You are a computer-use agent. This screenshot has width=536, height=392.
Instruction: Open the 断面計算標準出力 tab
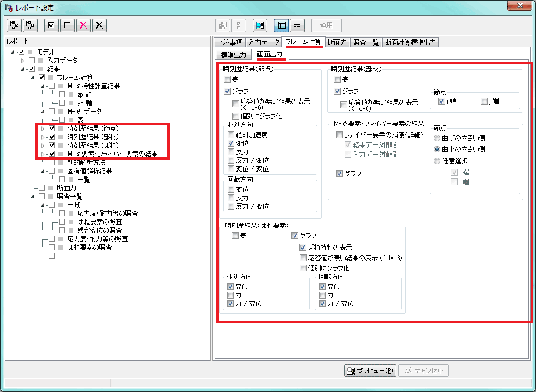pos(411,42)
